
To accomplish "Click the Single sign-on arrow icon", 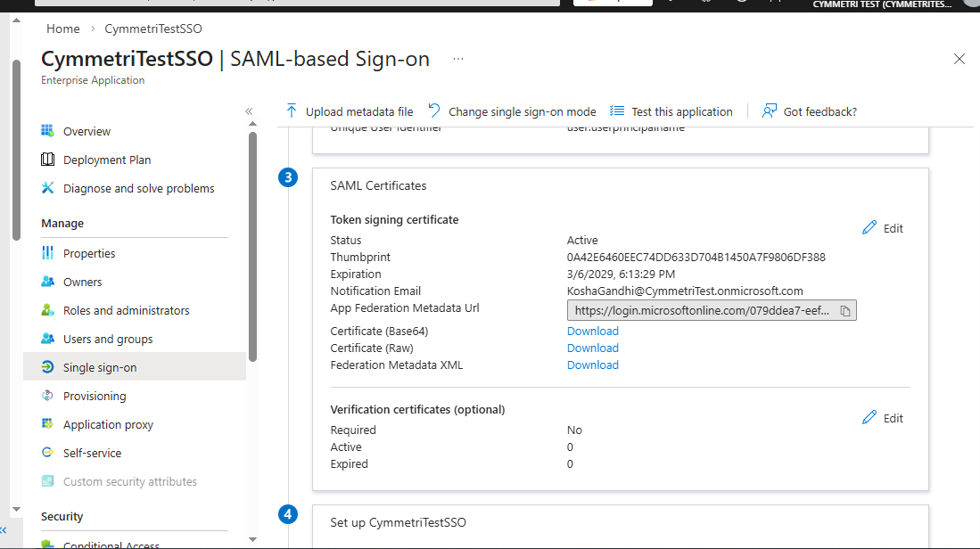I will point(47,367).
